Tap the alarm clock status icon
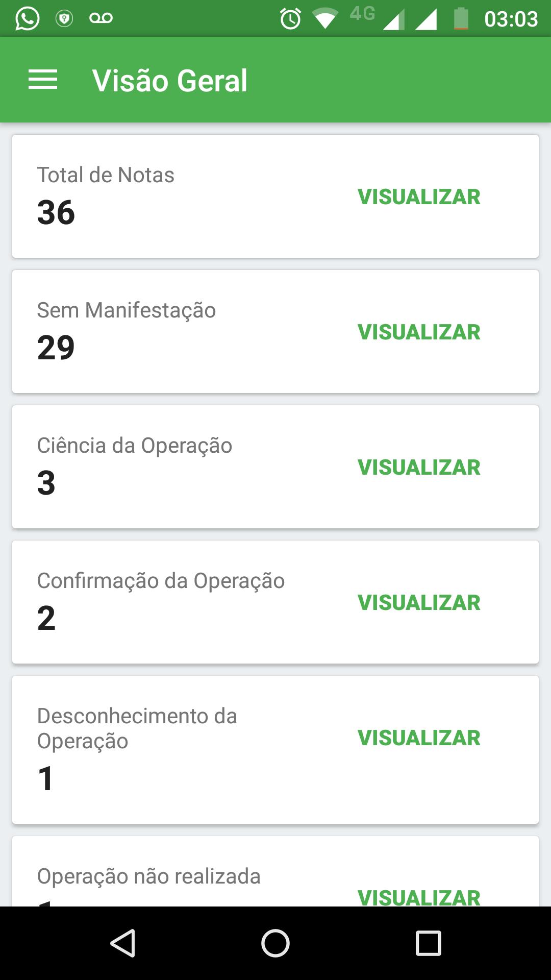This screenshot has width=551, height=980. pos(290,19)
